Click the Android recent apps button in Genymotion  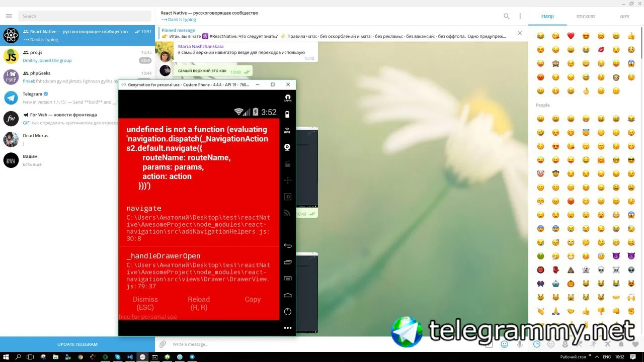(x=288, y=262)
